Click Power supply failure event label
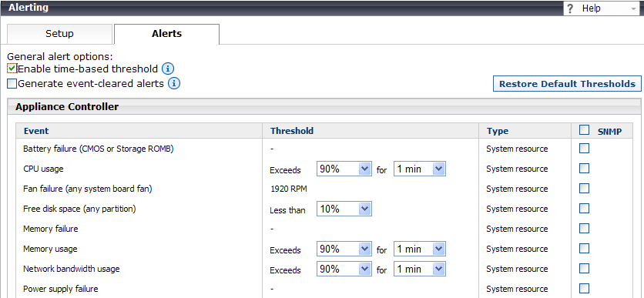 pyautogui.click(x=61, y=289)
